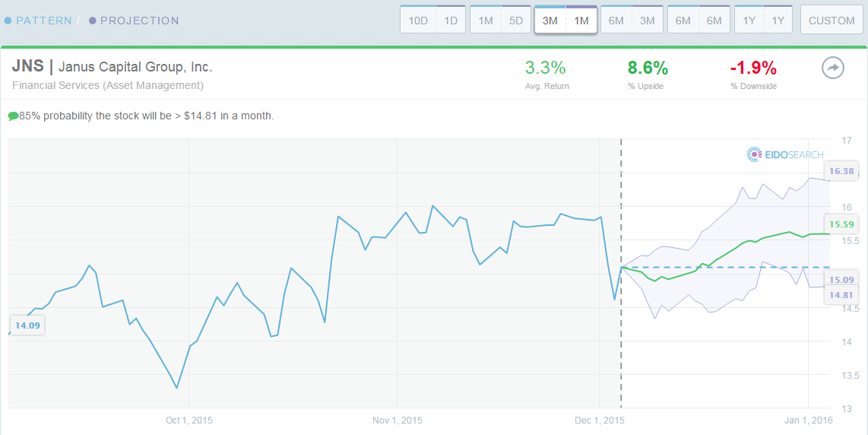
Task: Click the 8.6% upside value
Action: (x=648, y=68)
